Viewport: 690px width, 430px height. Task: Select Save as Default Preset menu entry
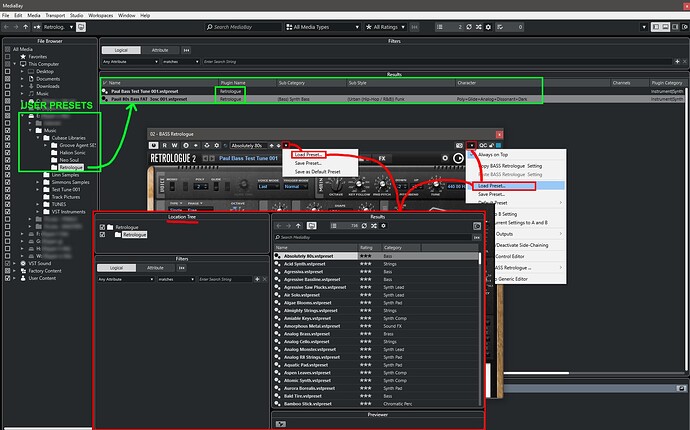tap(318, 172)
